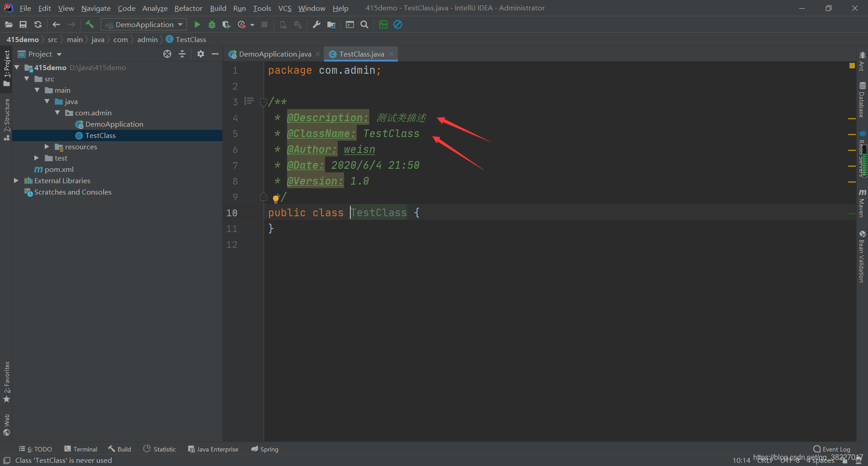Expand the External Libraries node

pyautogui.click(x=17, y=181)
